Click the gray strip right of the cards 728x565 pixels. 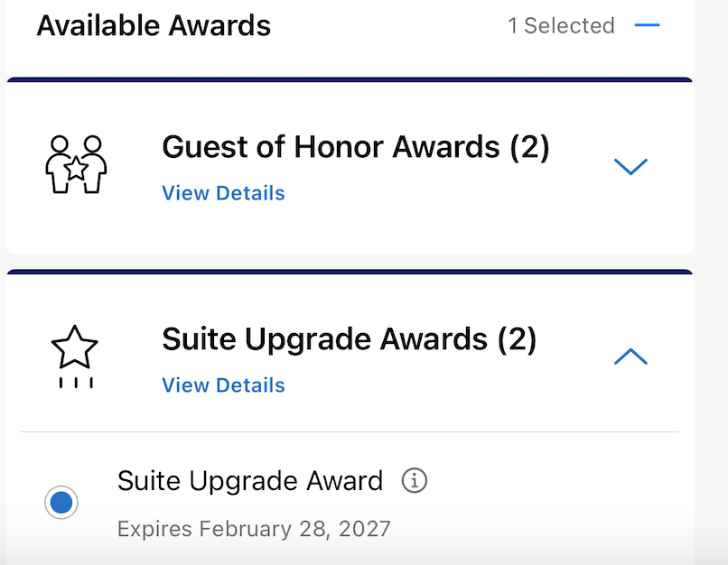click(711, 271)
